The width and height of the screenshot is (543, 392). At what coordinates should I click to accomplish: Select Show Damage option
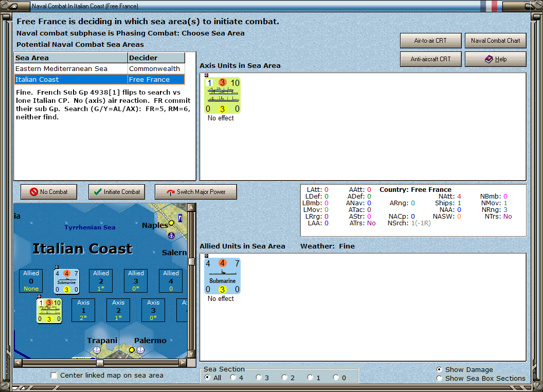(439, 369)
